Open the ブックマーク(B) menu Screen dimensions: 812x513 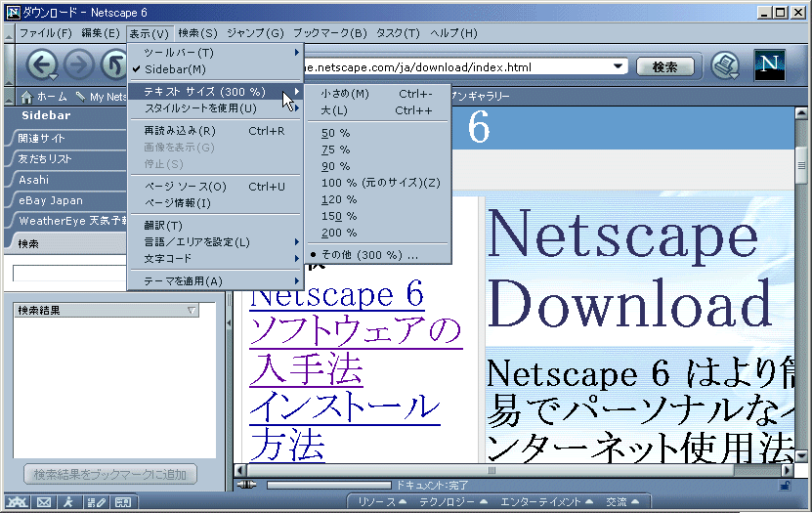tap(330, 33)
